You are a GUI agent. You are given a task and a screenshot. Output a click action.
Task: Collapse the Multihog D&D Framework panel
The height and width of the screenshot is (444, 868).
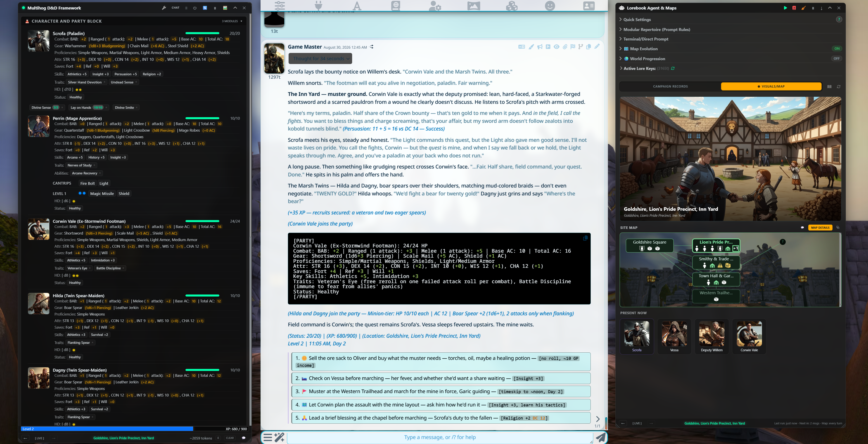(235, 8)
